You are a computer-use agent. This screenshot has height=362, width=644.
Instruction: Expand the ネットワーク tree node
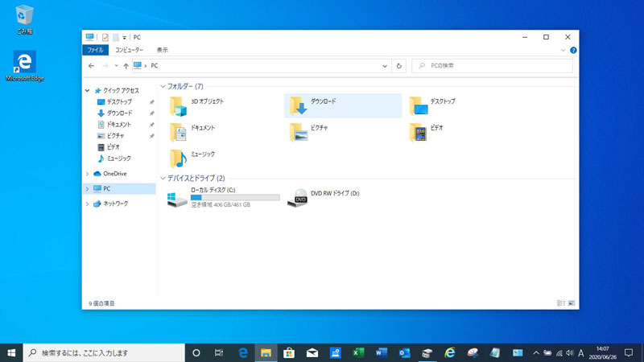pyautogui.click(x=88, y=204)
